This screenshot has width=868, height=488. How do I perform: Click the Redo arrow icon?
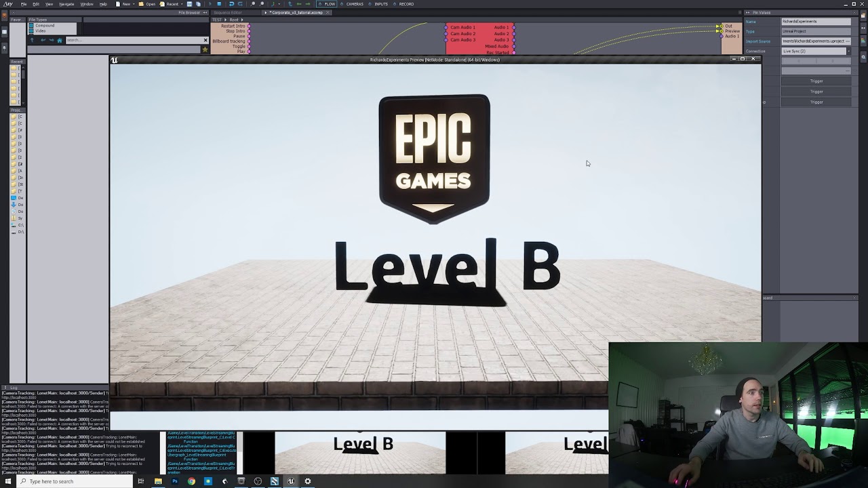240,4
